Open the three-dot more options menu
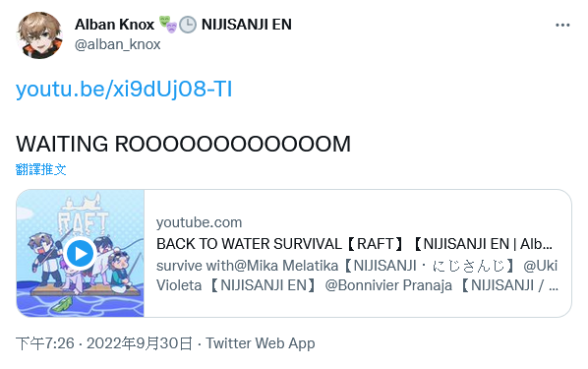This screenshot has height=369, width=588. point(562,26)
